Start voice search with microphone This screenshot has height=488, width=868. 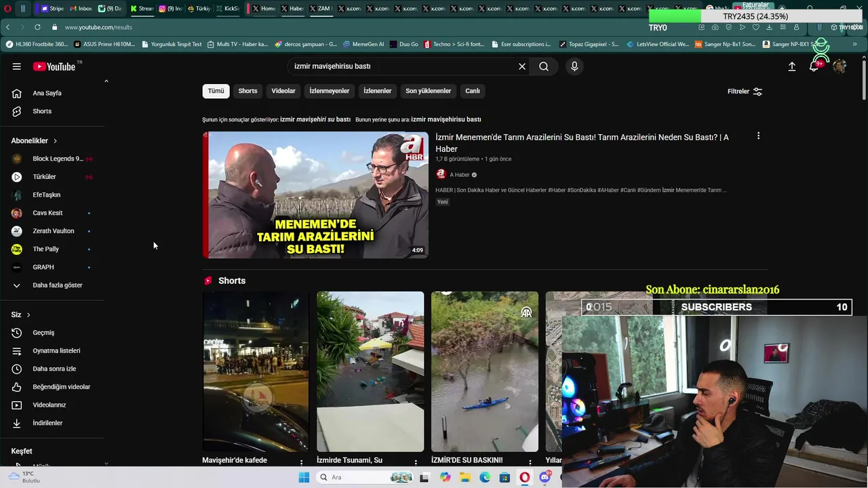[574, 66]
